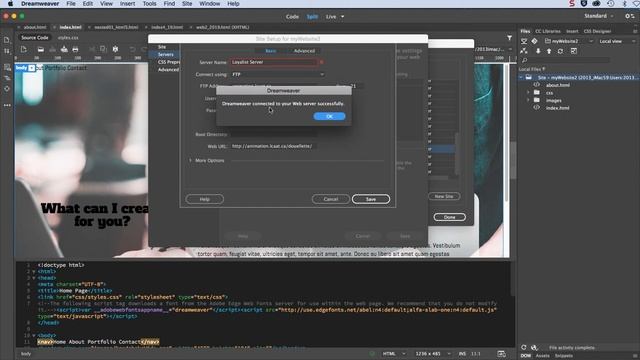Screen dimensions: 640x360
Task: Click the Synchronize icon in Files panel
Action: click(x=560, y=51)
